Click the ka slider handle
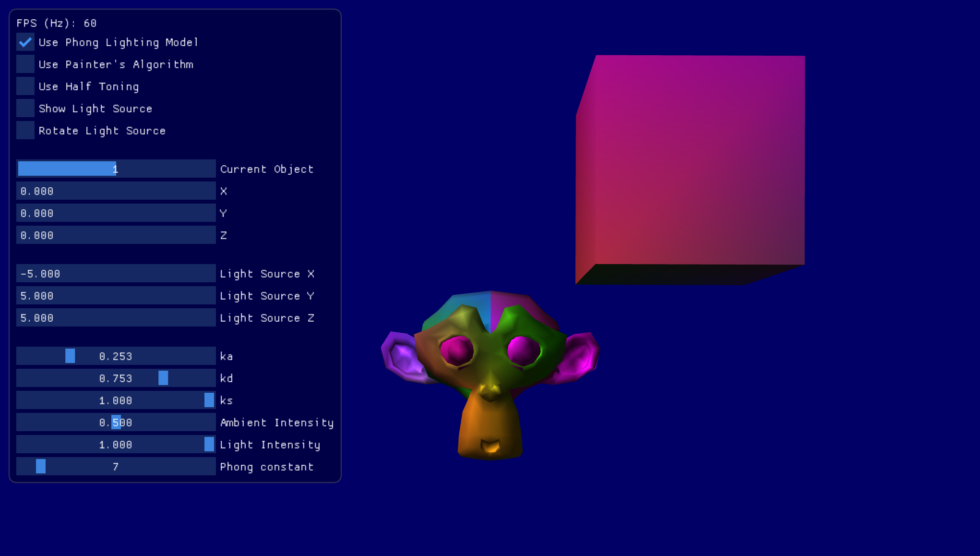980x556 pixels. coord(70,356)
